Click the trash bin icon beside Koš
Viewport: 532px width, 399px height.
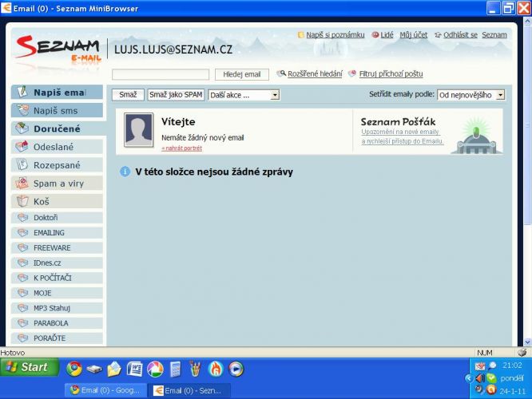[22, 201]
